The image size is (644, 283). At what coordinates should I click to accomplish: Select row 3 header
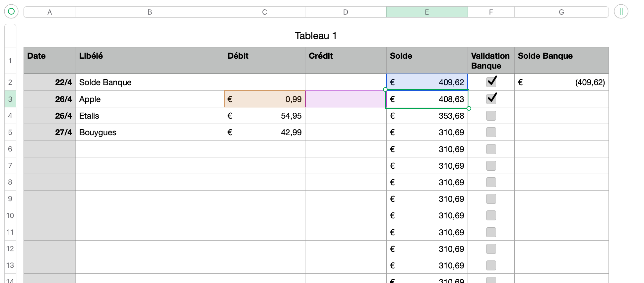tap(10, 99)
